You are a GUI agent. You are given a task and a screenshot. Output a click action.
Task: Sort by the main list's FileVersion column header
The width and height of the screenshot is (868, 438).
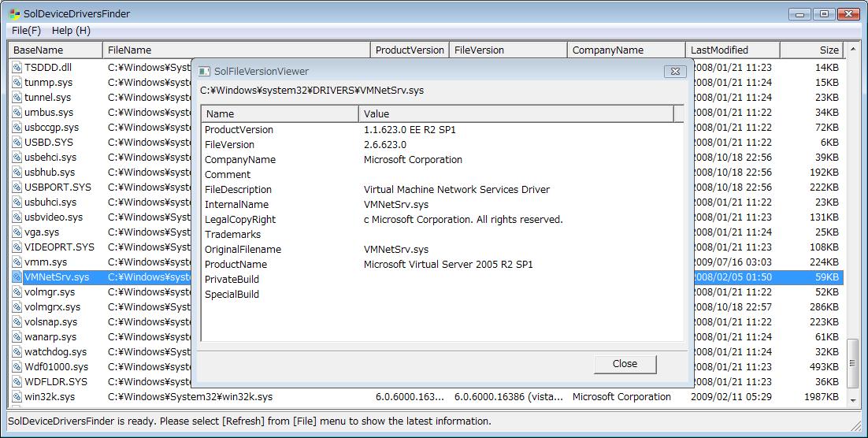tap(508, 50)
